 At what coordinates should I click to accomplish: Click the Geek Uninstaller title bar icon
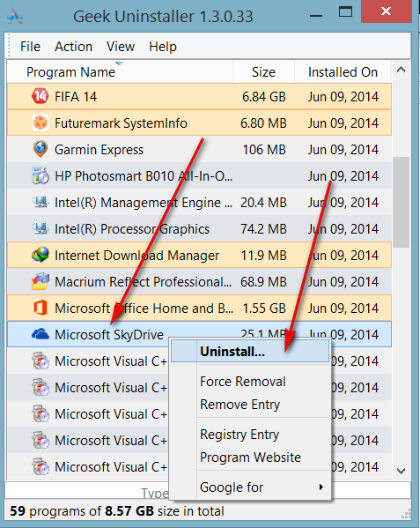point(15,17)
